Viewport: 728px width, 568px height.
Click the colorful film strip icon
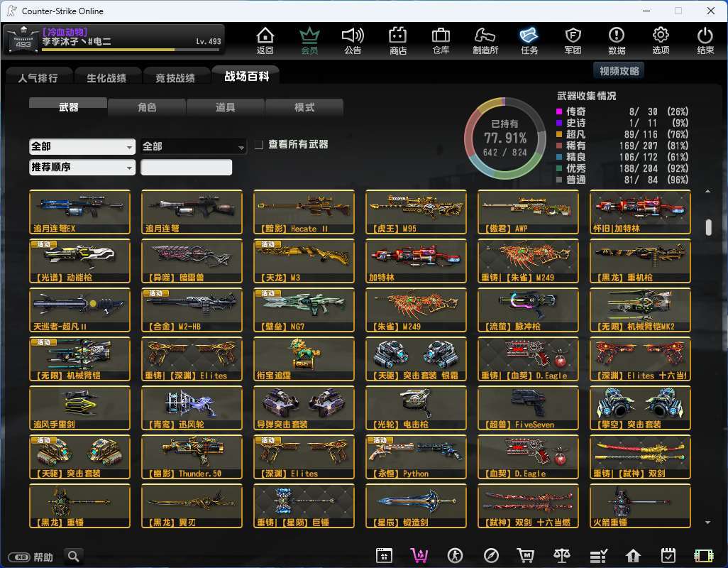click(x=703, y=555)
